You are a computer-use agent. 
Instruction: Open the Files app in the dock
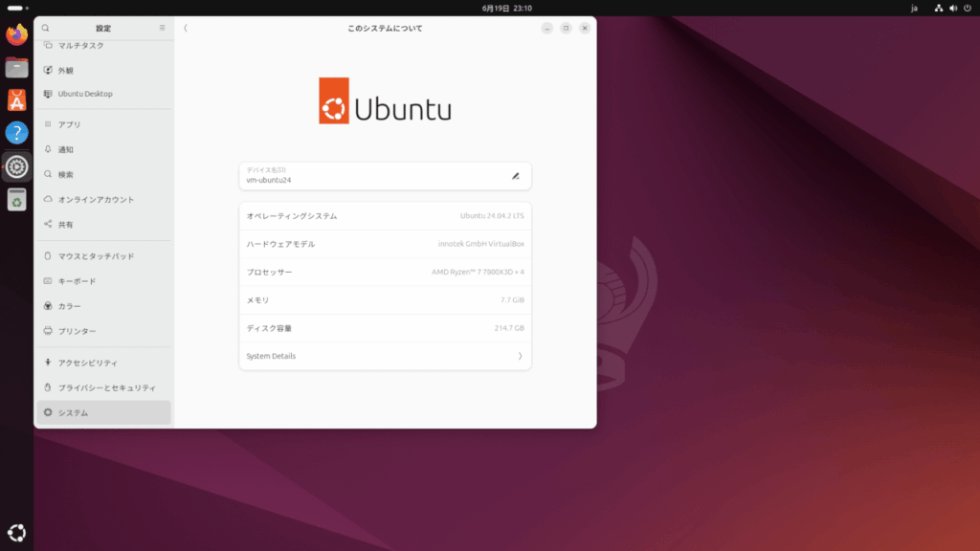17,68
